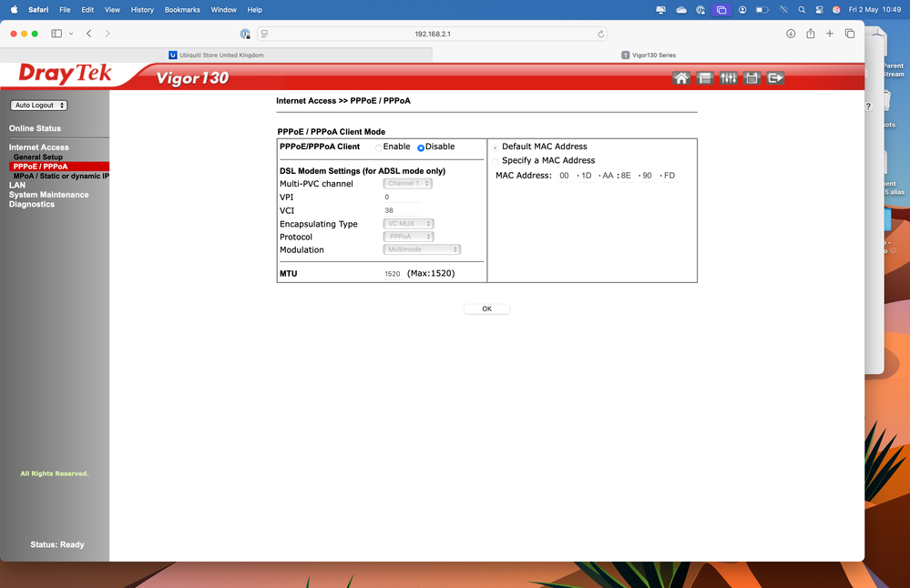Click the screen mirroring icon in menu bar
910x588 pixels.
pyautogui.click(x=721, y=10)
